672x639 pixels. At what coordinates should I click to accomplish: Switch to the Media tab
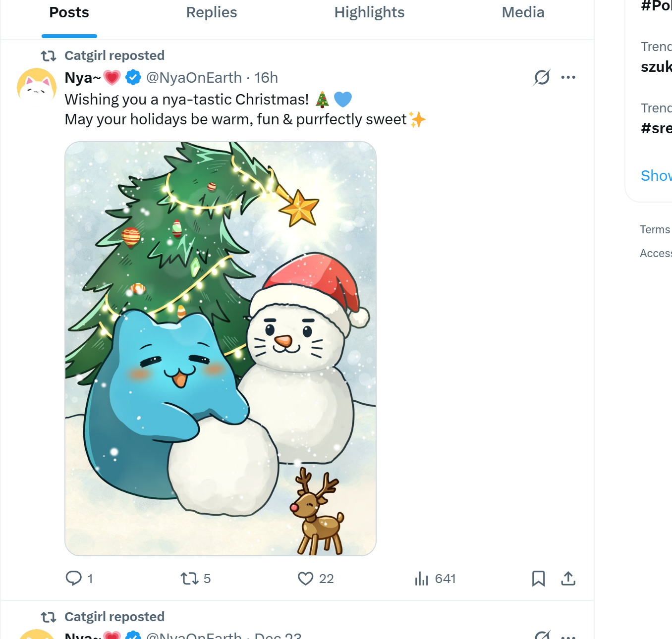coord(523,12)
